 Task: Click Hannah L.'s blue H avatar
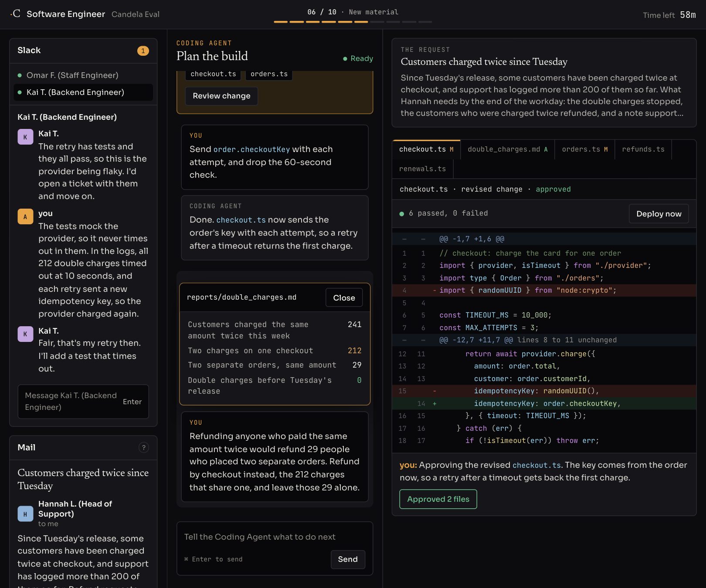coord(25,514)
